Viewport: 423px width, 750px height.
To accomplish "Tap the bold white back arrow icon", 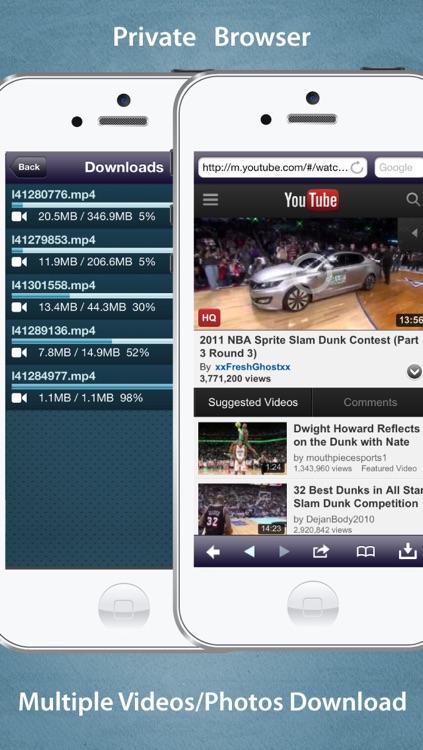I will tap(213, 552).
